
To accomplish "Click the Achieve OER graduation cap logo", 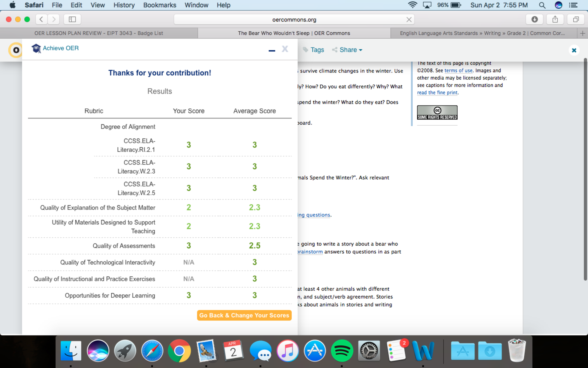I will 36,48.
